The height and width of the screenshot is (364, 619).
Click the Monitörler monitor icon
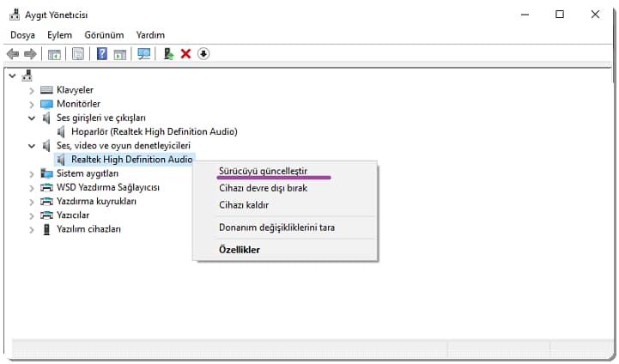click(x=46, y=104)
